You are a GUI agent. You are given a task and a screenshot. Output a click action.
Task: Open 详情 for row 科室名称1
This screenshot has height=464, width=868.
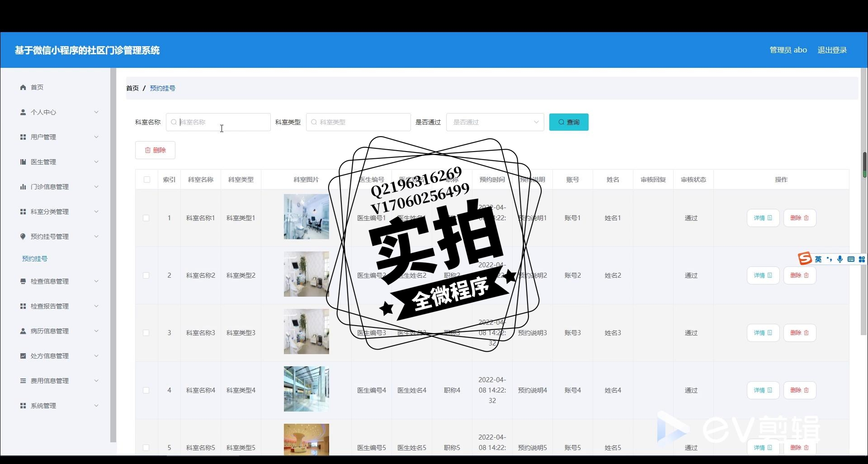point(763,218)
